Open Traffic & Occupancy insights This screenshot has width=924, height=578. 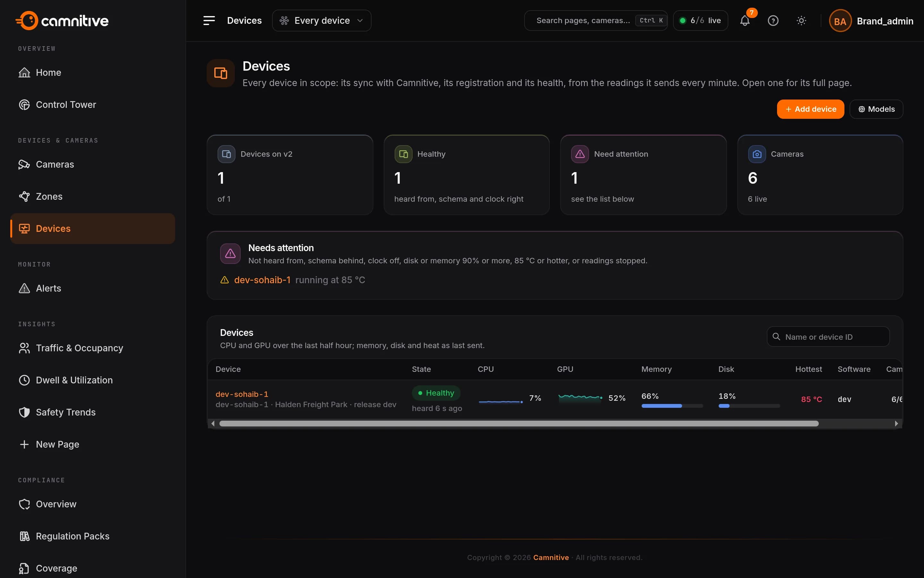(93, 348)
